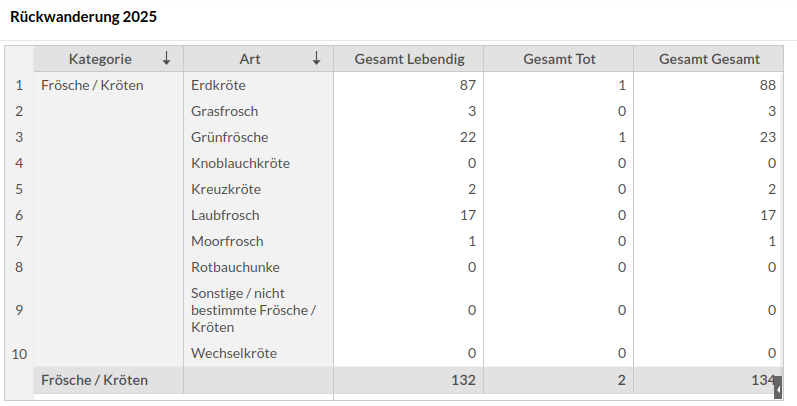Viewport: 797px width, 406px height.
Task: Select the Erdkröte species cell
Action: pos(218,85)
